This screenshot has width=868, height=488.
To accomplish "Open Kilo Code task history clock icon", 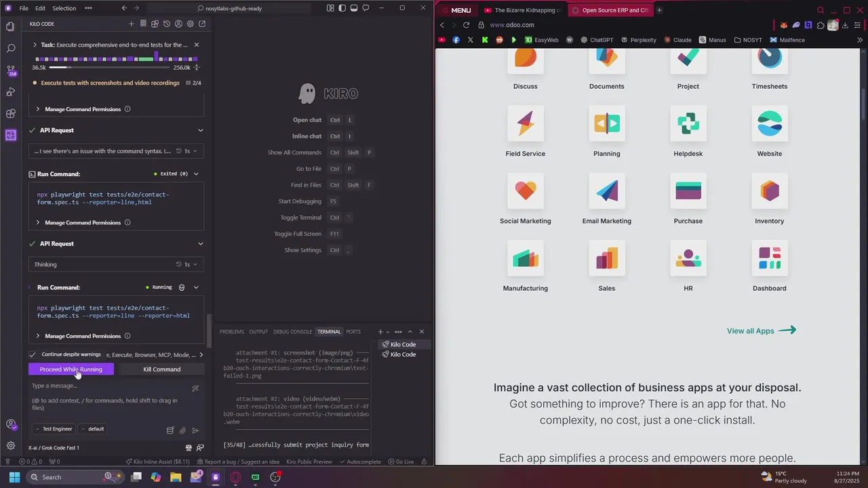I will (x=167, y=24).
